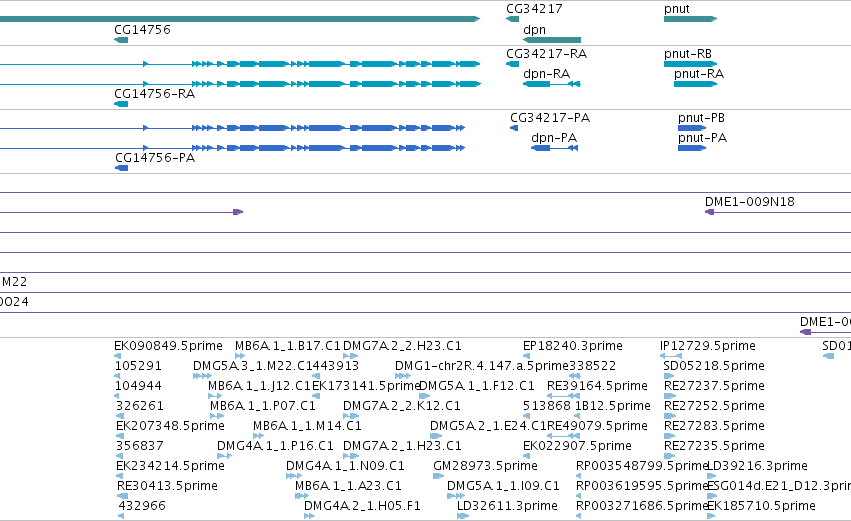Select EK234214.5prime EST label
Image resolution: width=851 pixels, height=521 pixels.
coord(170,466)
